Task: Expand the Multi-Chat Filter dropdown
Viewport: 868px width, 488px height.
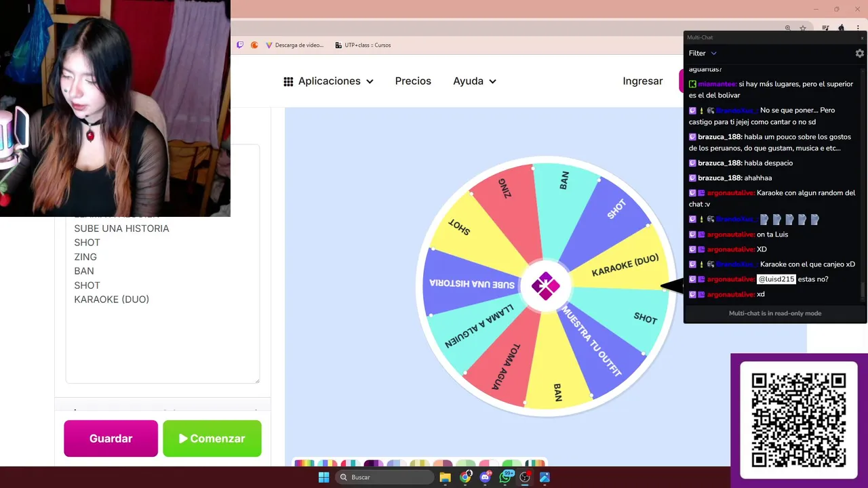Action: [703, 53]
